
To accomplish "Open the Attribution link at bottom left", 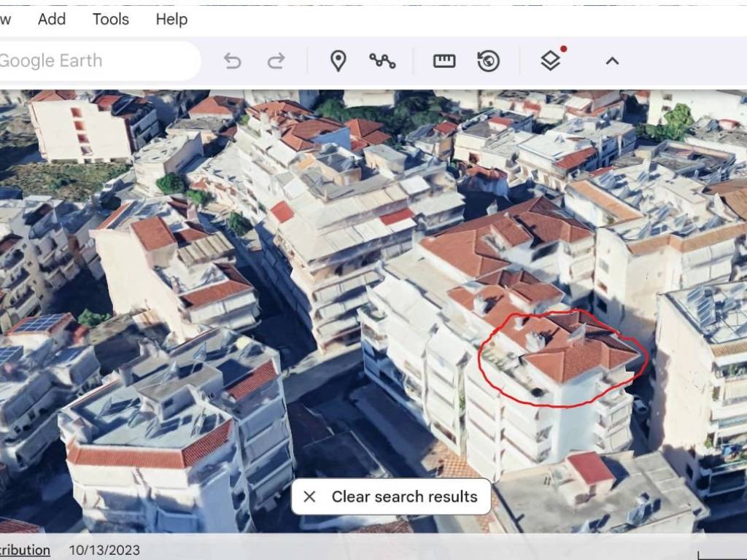I will (x=24, y=550).
